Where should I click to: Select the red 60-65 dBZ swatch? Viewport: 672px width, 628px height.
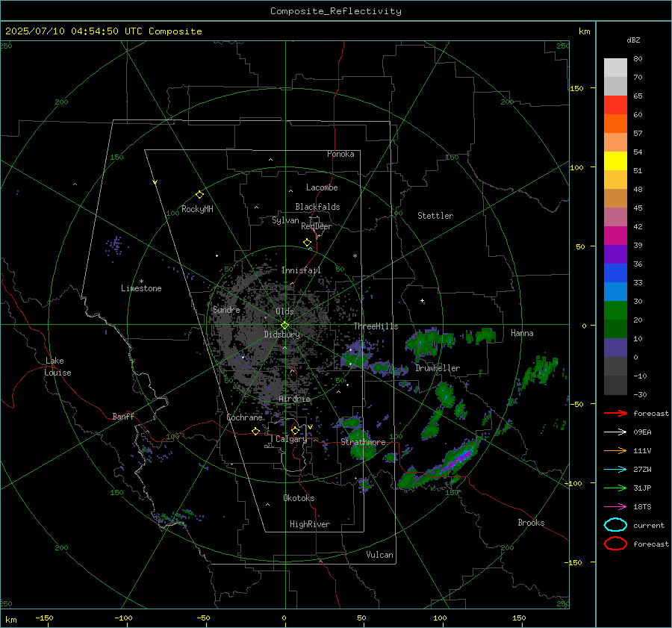[615, 105]
